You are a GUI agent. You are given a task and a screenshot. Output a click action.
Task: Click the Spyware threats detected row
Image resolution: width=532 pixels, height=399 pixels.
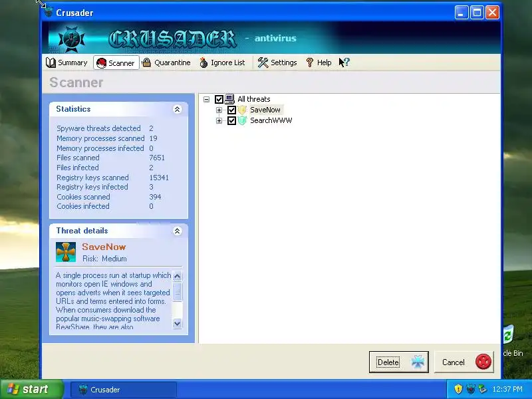point(105,128)
